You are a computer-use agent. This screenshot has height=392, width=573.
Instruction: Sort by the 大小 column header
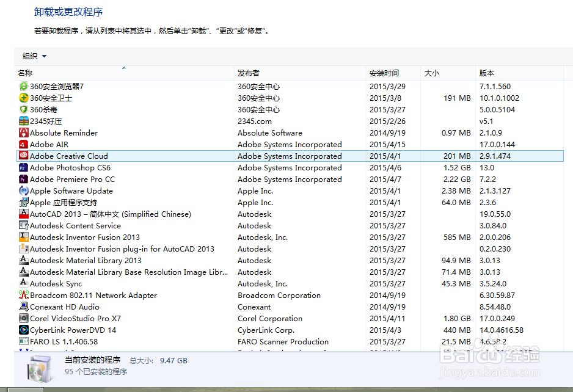(x=448, y=73)
